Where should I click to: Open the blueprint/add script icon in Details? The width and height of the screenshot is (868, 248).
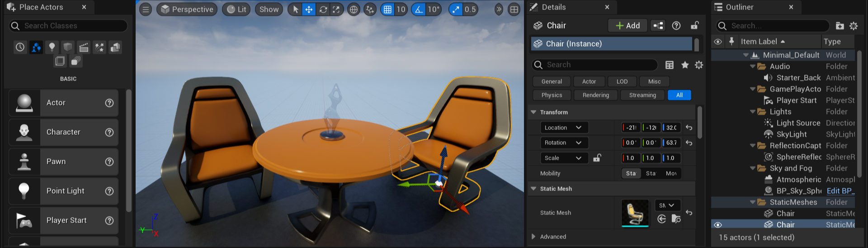click(x=658, y=26)
